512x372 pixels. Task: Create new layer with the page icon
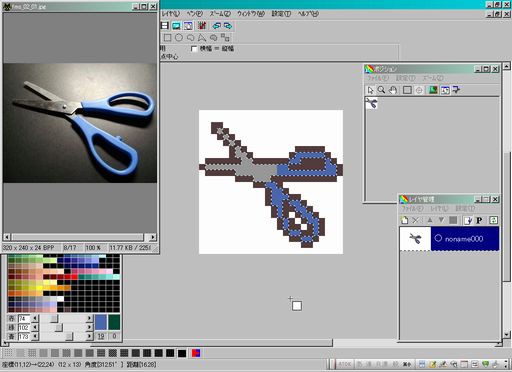pos(404,220)
